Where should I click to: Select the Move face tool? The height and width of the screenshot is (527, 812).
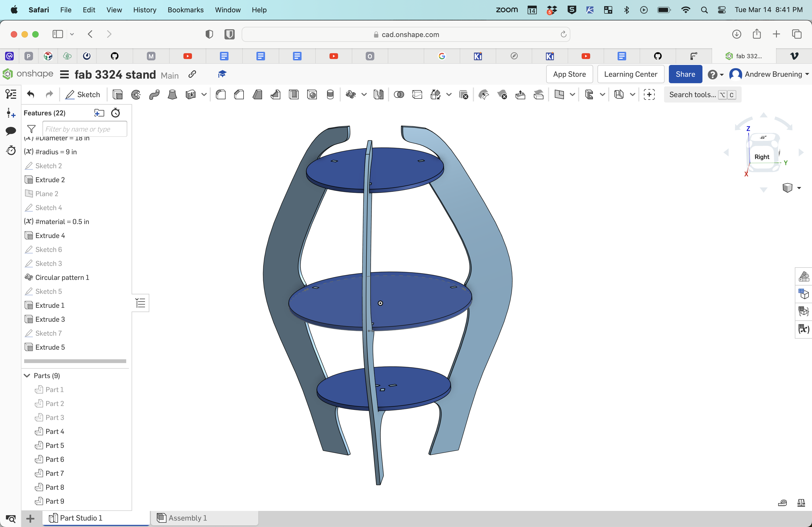pyautogui.click(x=520, y=94)
